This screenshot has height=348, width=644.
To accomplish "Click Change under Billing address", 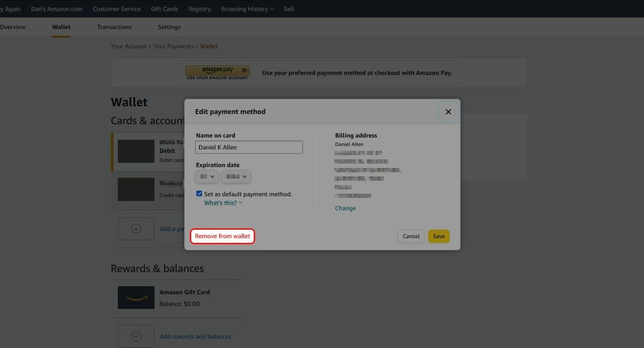I will 345,208.
